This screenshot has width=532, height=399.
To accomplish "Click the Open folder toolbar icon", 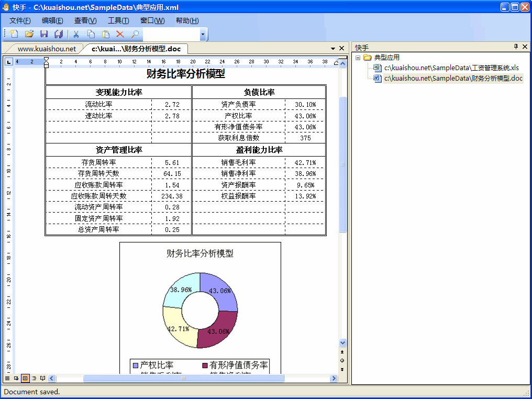I will (29, 34).
